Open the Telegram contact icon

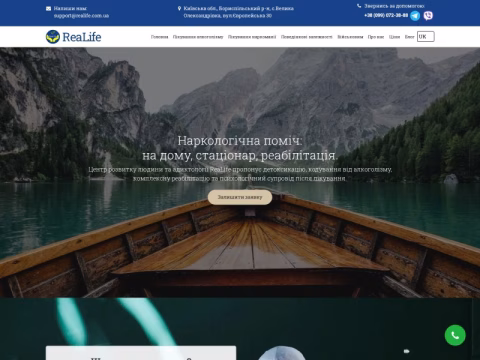click(x=415, y=16)
